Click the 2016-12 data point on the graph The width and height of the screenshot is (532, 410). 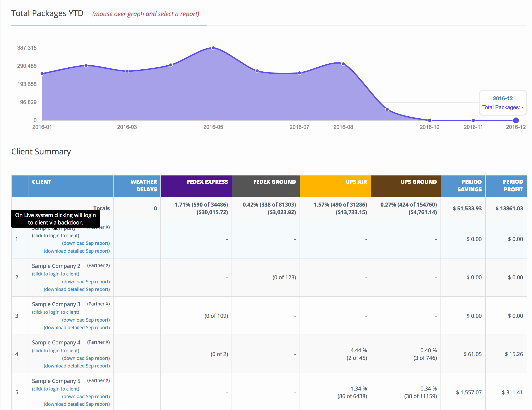(516, 120)
